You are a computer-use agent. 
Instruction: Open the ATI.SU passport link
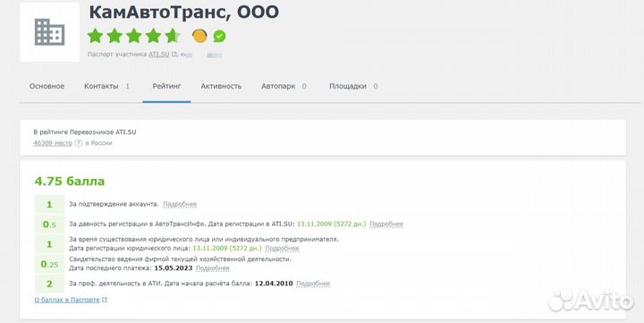[x=159, y=55]
